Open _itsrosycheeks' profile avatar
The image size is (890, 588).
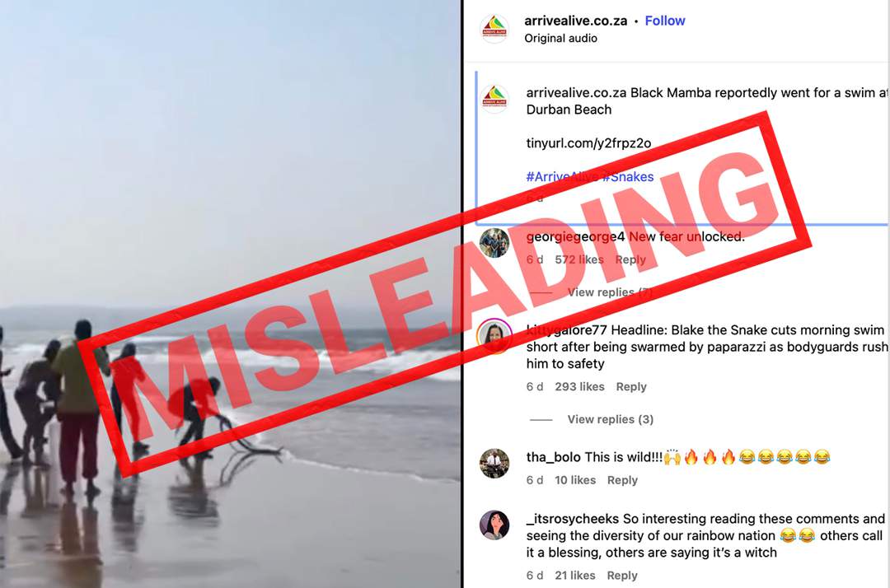point(494,525)
